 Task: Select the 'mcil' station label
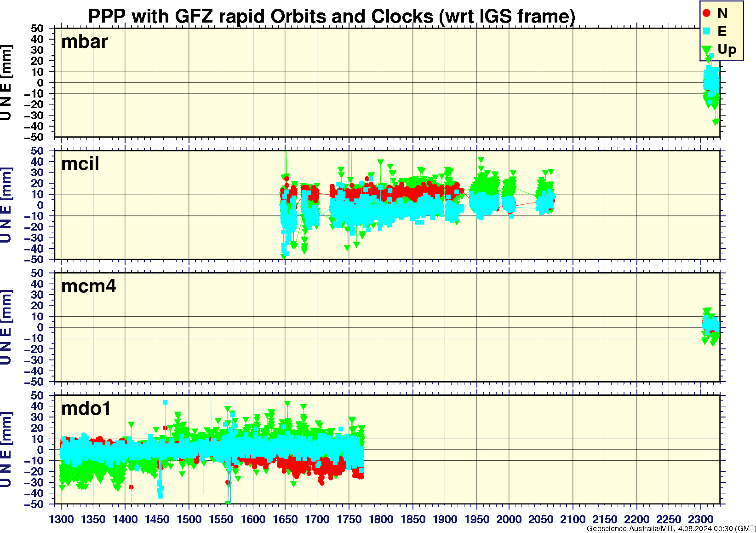[80, 164]
